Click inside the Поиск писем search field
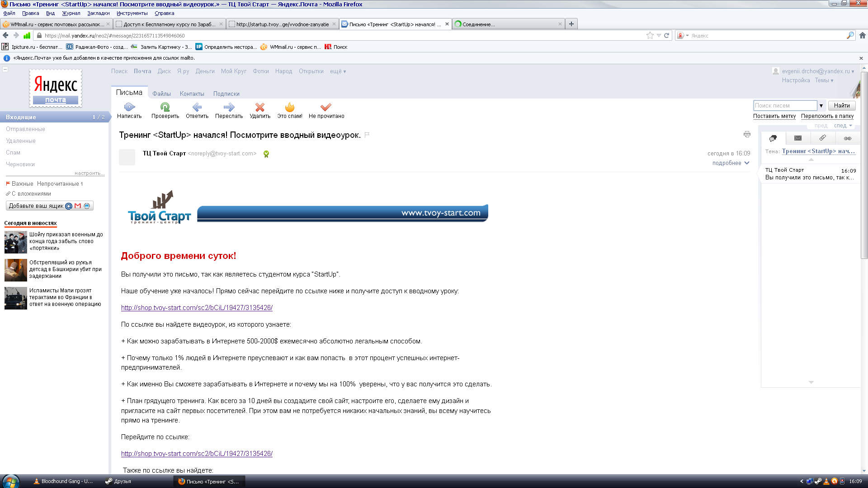This screenshot has width=868, height=488. (785, 106)
